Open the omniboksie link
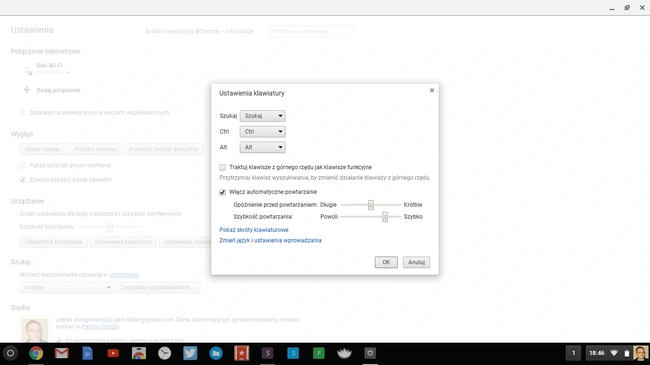Viewport: 650px width, 365px height. (x=124, y=275)
